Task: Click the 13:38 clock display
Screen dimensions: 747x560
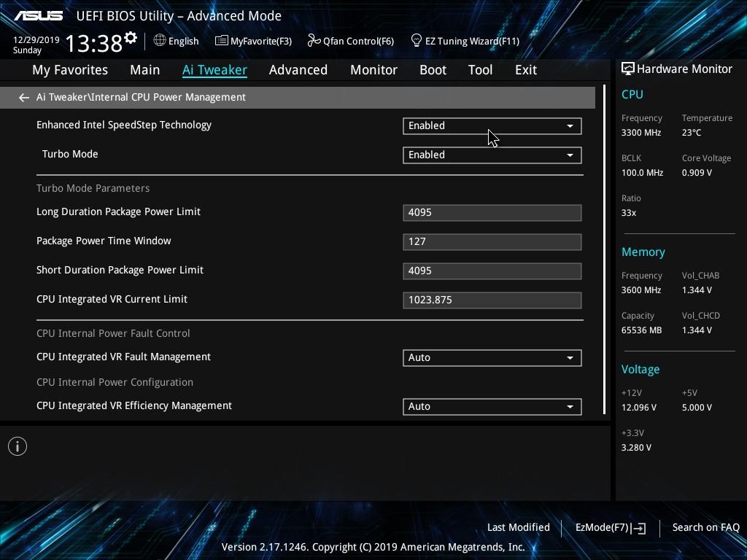Action: click(94, 43)
